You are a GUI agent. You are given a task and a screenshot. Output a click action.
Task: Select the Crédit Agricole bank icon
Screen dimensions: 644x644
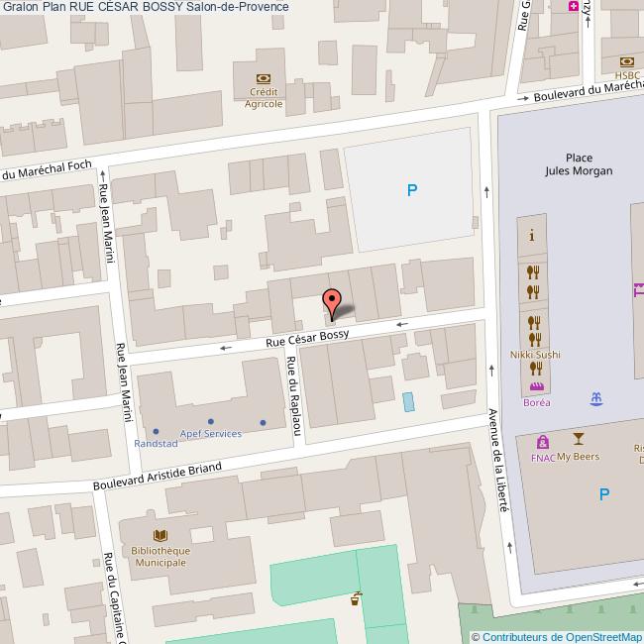click(x=264, y=78)
